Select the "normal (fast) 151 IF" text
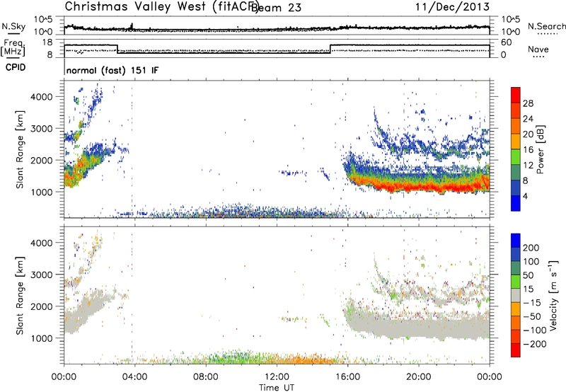The width and height of the screenshot is (566, 392). coord(112,71)
